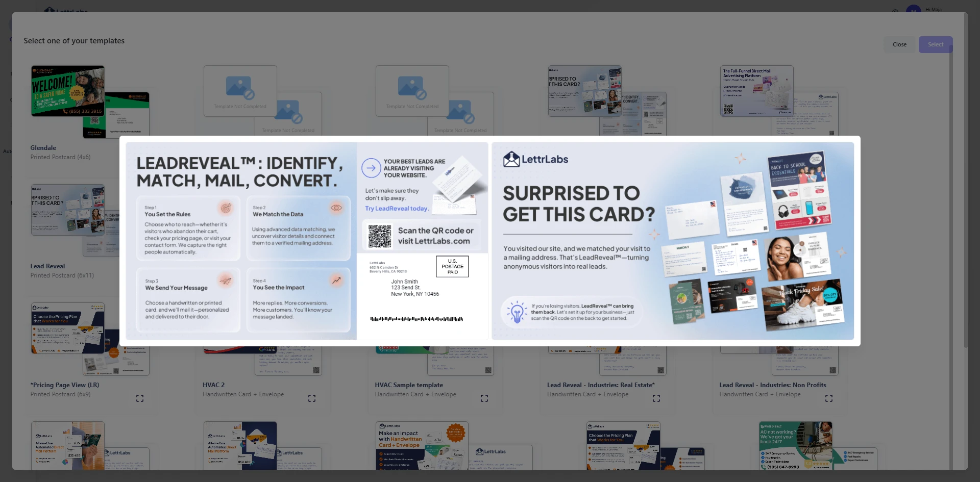Select the Pricing Page View (LR) thumbnail
980x482 pixels.
tap(68, 328)
